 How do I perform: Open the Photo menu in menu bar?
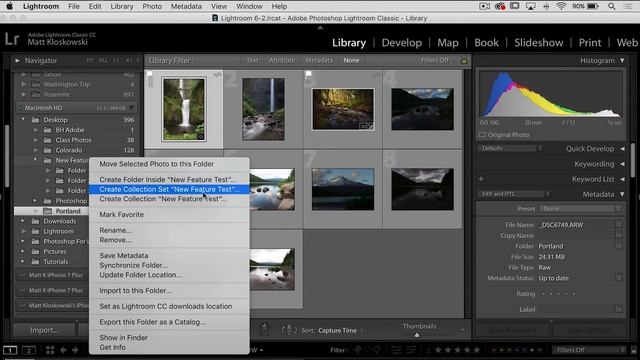(x=152, y=6)
